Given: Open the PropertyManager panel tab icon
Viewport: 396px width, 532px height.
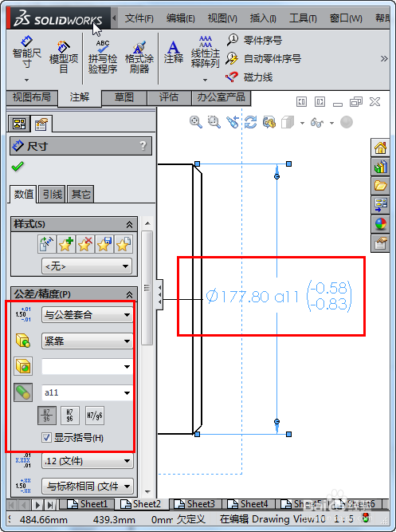Looking at the screenshot, I should click(41, 124).
